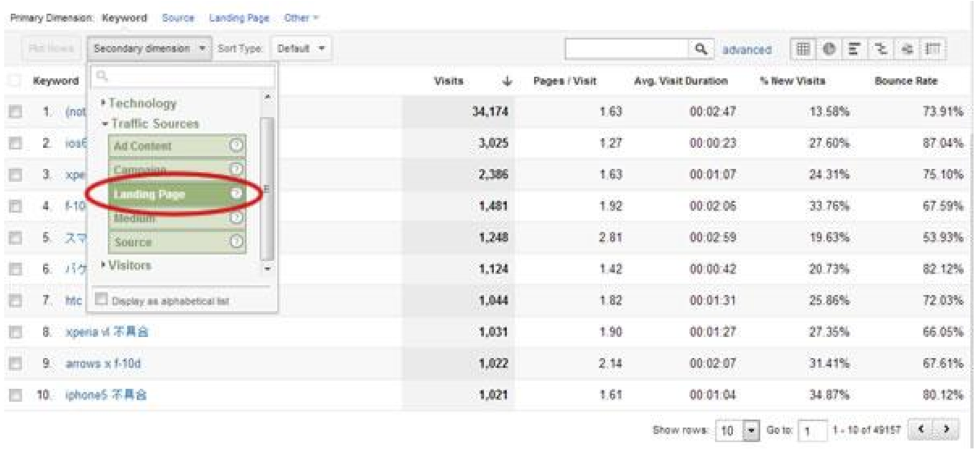The width and height of the screenshot is (980, 452).
Task: Expand the Visitors dimension group
Action: (x=126, y=265)
